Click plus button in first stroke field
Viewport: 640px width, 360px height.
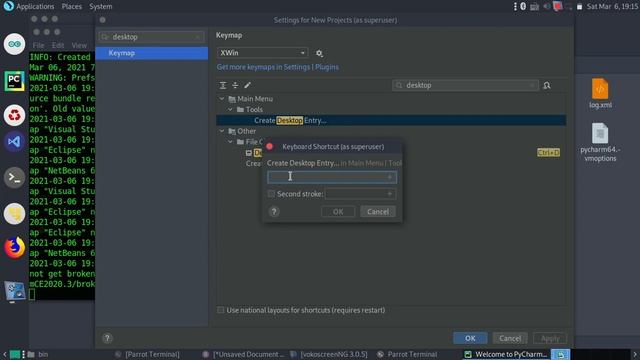click(x=390, y=177)
